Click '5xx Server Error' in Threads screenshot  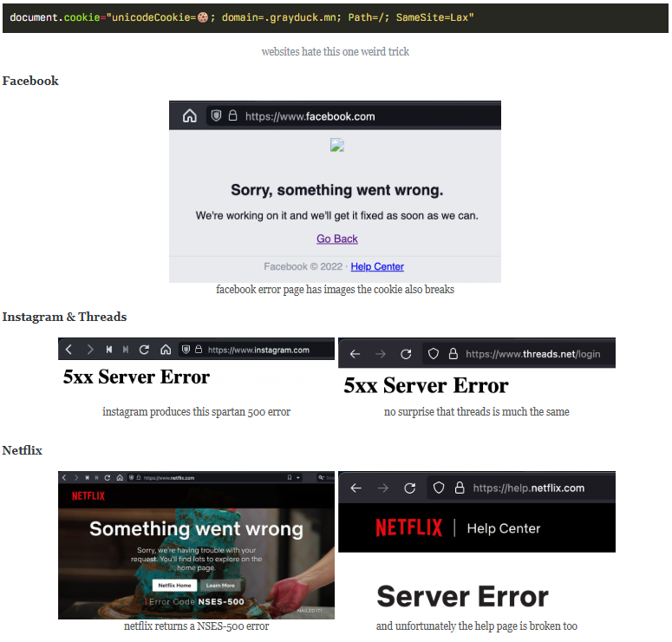coord(426,385)
